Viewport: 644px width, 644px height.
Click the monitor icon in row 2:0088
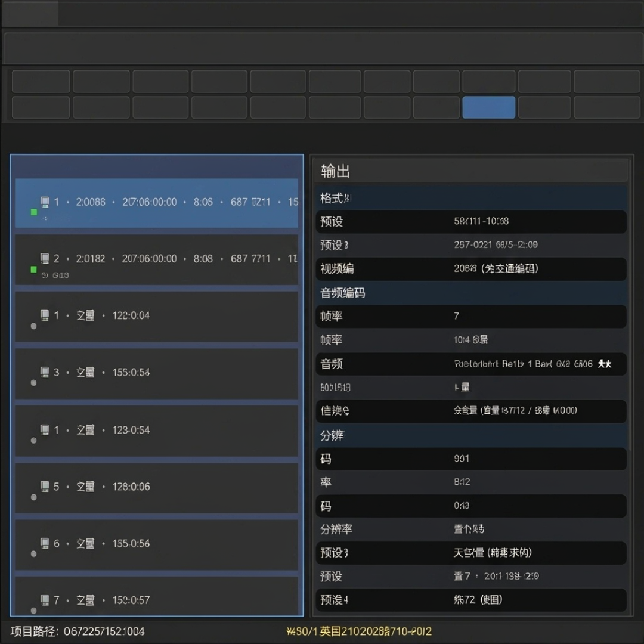click(x=45, y=202)
